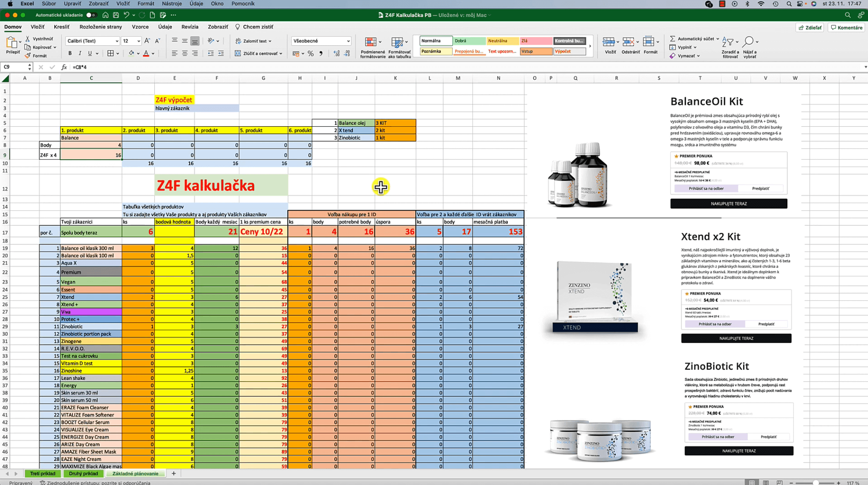
Task: Click the Fill color bucket icon
Action: click(x=131, y=53)
